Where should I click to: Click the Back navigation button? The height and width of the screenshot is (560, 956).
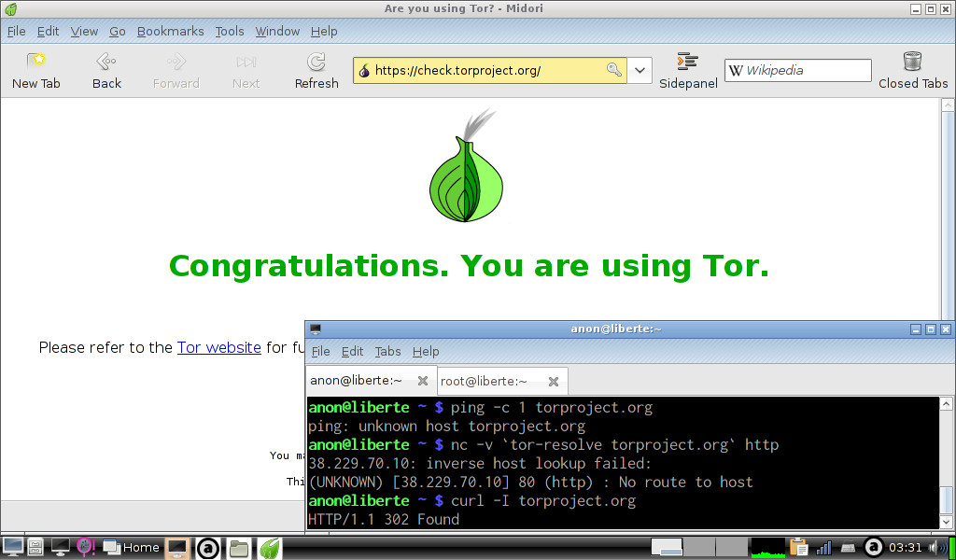click(x=106, y=71)
